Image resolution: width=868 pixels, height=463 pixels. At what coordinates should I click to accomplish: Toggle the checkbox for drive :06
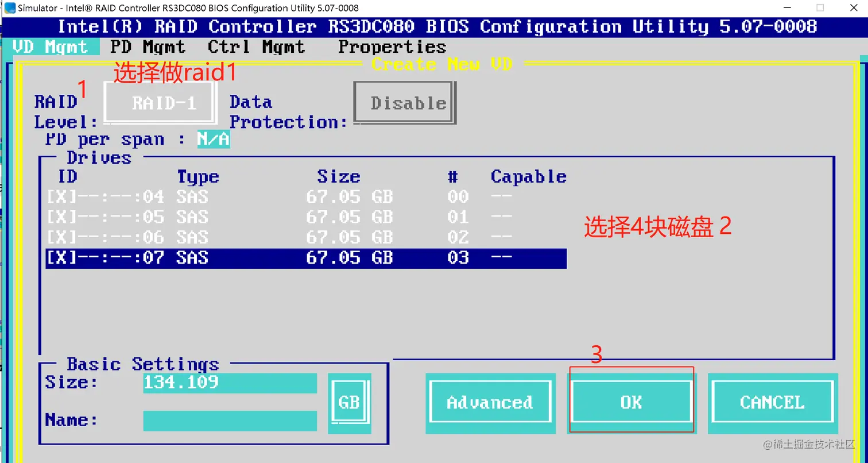61,237
